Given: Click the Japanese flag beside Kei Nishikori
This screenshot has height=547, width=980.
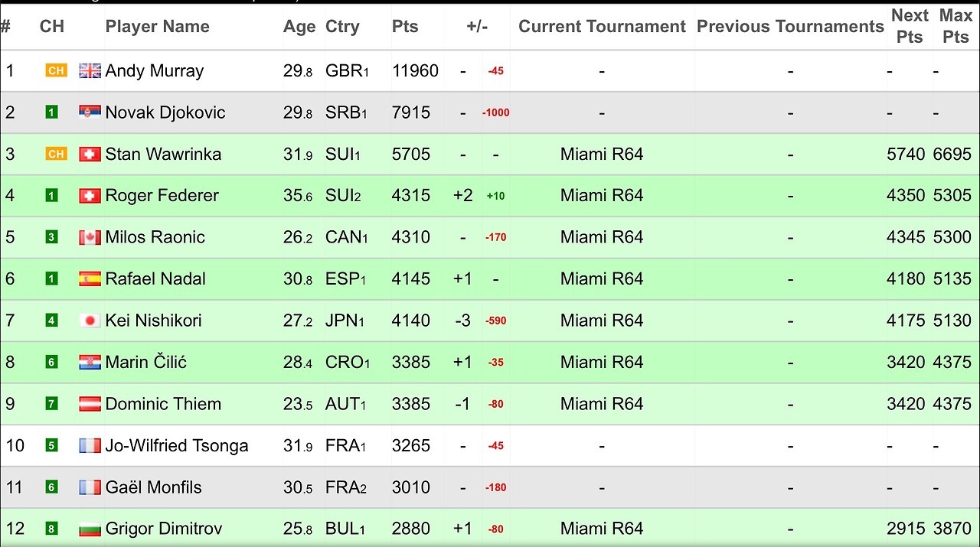Looking at the screenshot, I should pos(90,321).
